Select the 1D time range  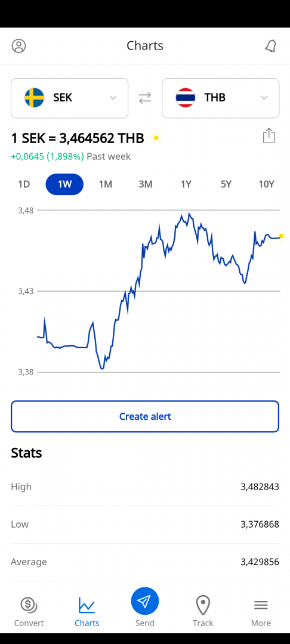coord(24,184)
